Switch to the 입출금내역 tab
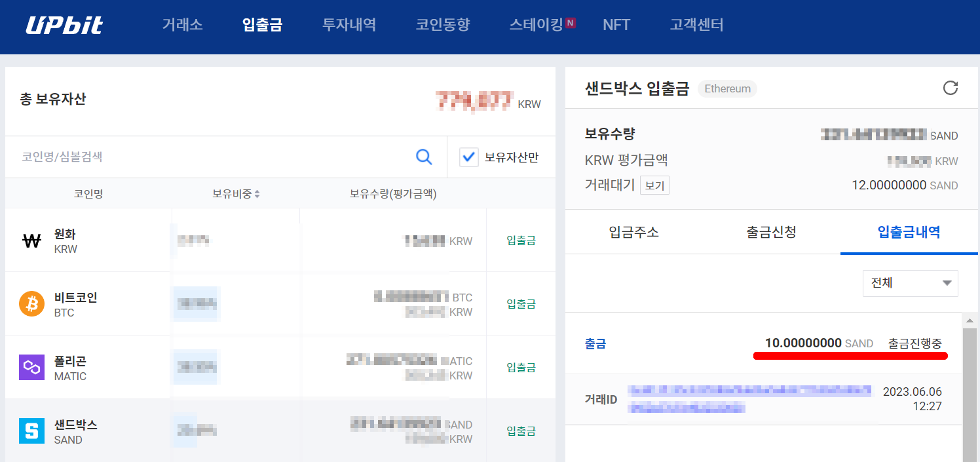980x462 pixels. [x=909, y=232]
